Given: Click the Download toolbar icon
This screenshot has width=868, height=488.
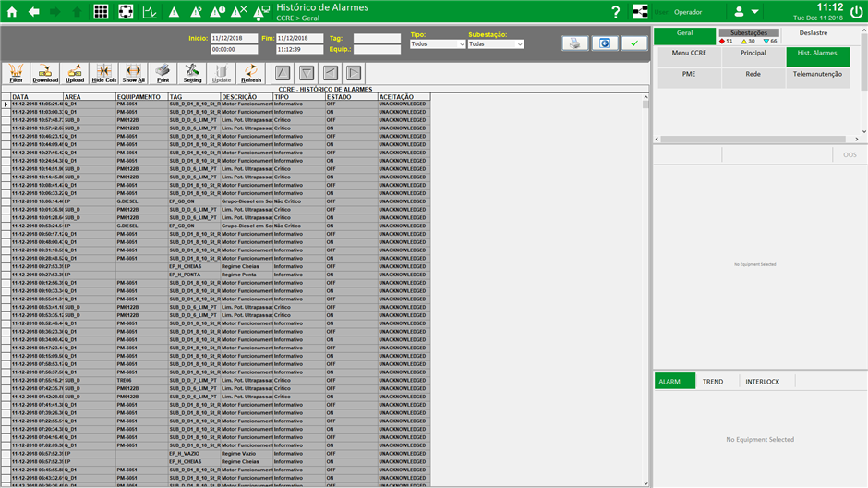Looking at the screenshot, I should (x=45, y=73).
